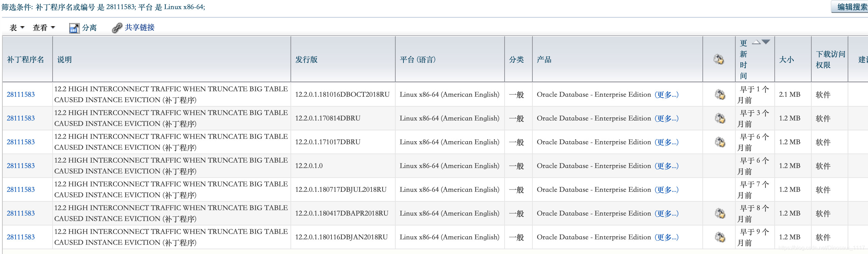Sort update time descending with down arrow
Image resolution: width=868 pixels, height=254 pixels.
(766, 42)
